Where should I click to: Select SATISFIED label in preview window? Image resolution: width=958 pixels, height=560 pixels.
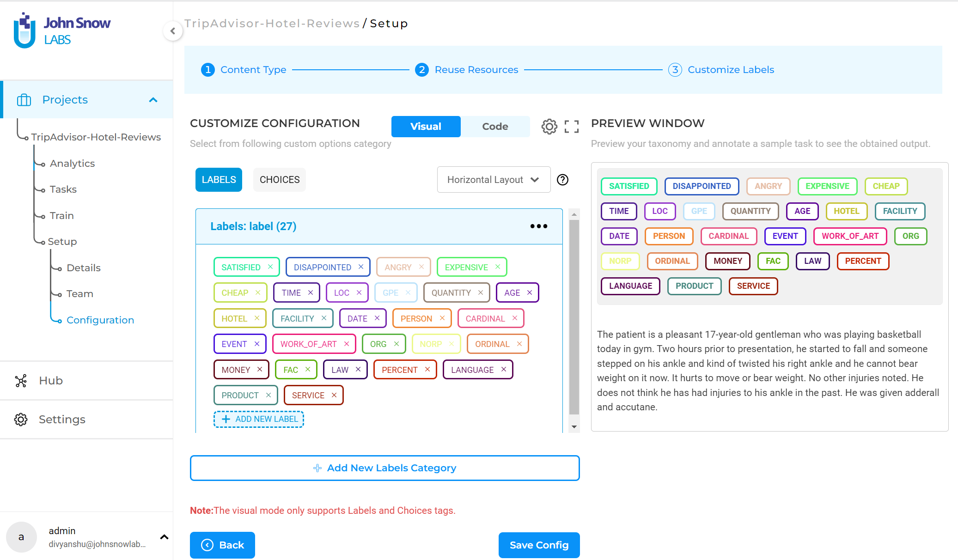[629, 186]
